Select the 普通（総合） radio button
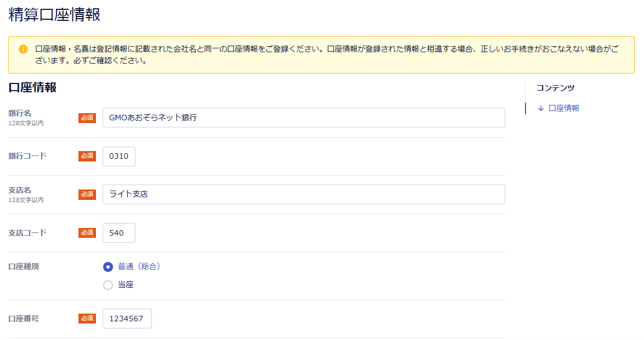 (108, 267)
